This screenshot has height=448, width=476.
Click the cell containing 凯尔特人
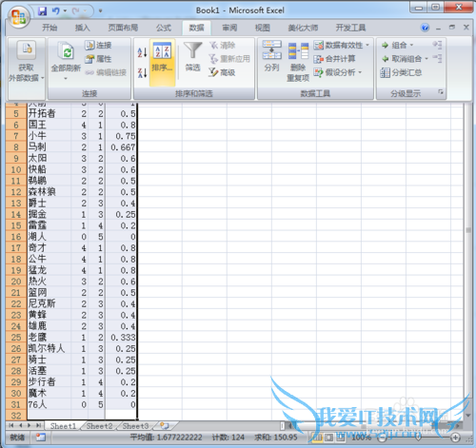[x=50, y=348]
